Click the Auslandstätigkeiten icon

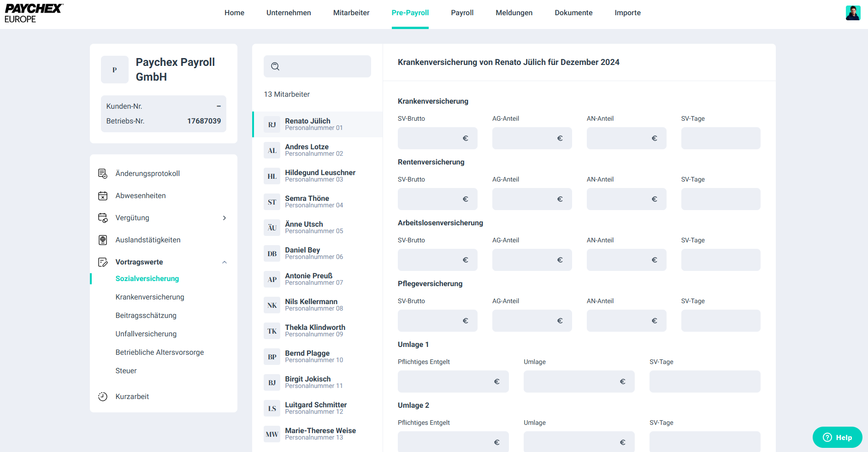click(102, 240)
